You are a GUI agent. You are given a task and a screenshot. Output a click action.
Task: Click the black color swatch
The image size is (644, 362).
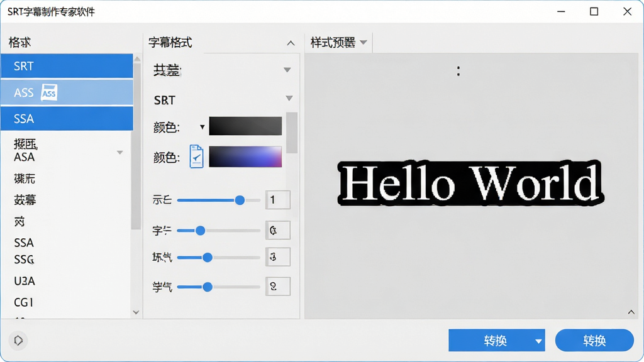point(245,126)
